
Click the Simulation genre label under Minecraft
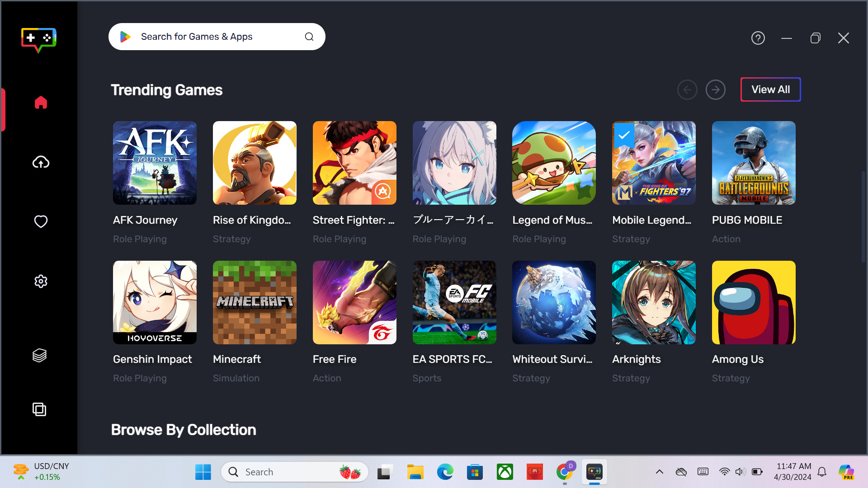click(236, 378)
